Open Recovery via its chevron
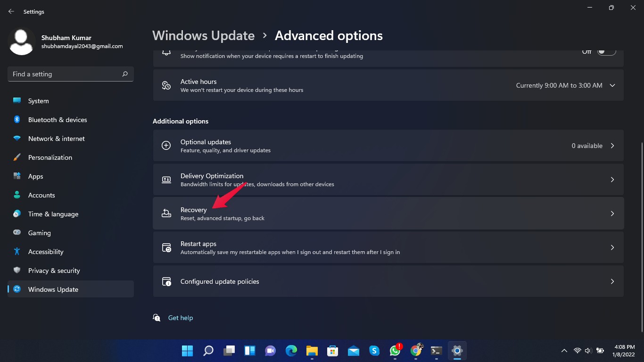Image resolution: width=644 pixels, height=362 pixels. [x=612, y=214]
